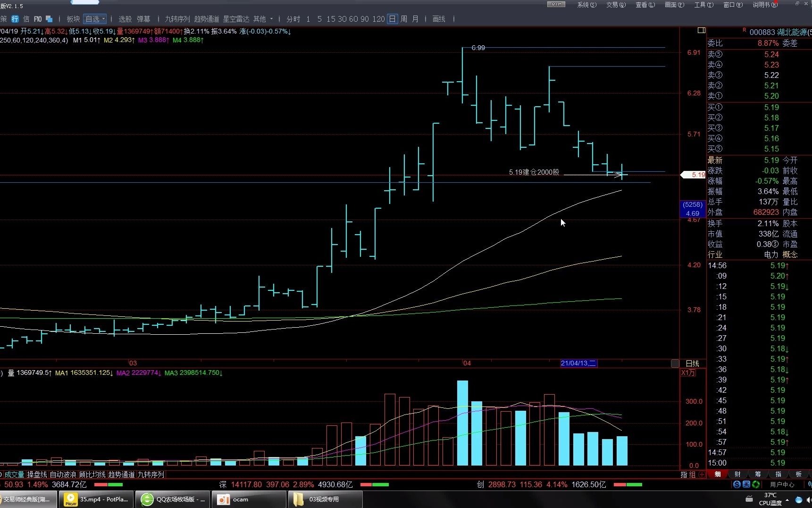Click the 日线 period label
Image resolution: width=812 pixels, height=508 pixels.
(x=692, y=364)
